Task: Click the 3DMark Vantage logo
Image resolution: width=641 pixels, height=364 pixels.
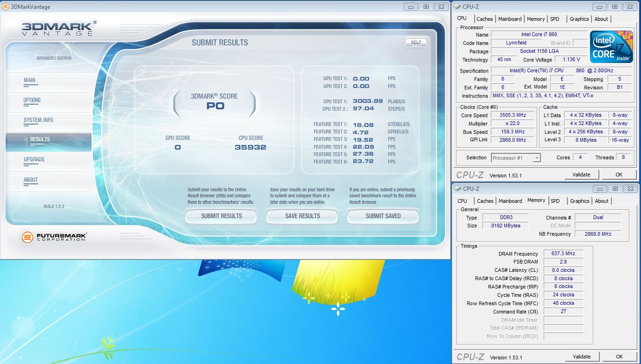Action: pos(59,28)
